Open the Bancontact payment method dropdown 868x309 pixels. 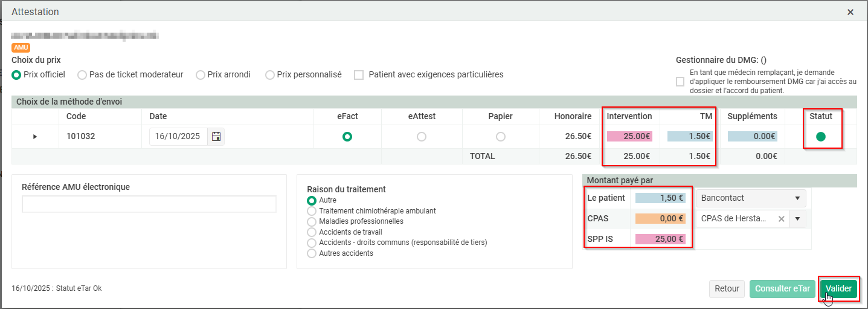tap(750, 198)
